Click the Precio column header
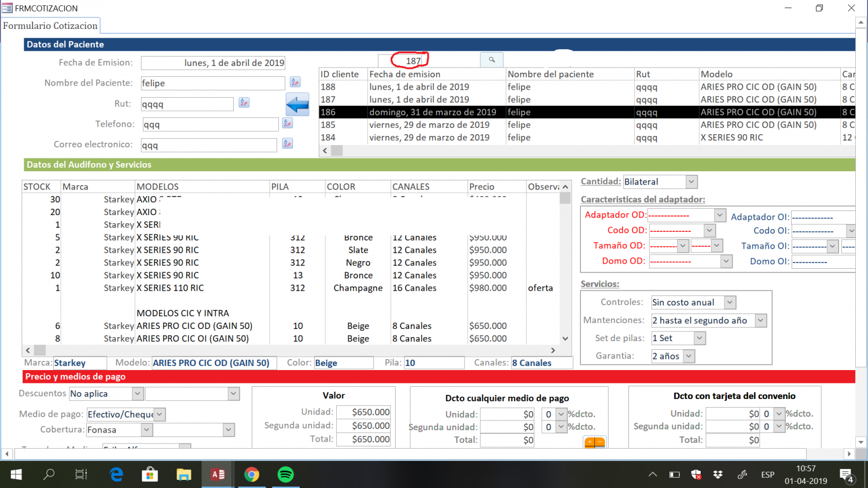The width and height of the screenshot is (868, 488). click(496, 187)
